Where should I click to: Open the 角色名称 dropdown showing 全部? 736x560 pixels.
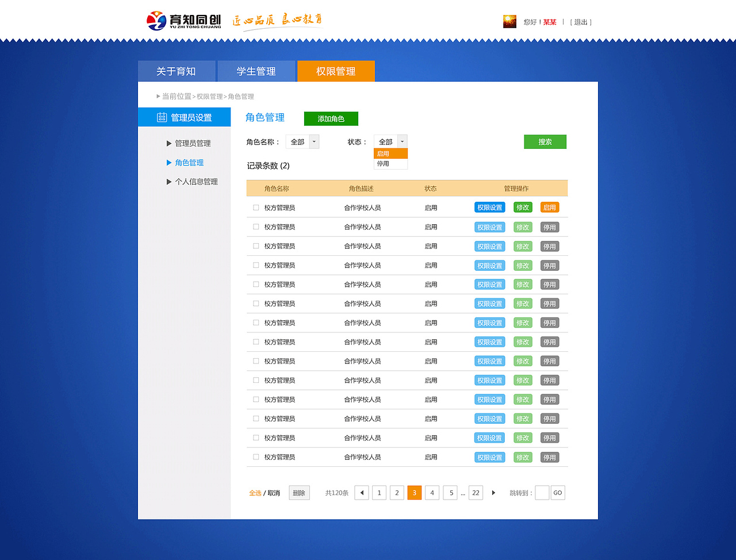coord(302,141)
